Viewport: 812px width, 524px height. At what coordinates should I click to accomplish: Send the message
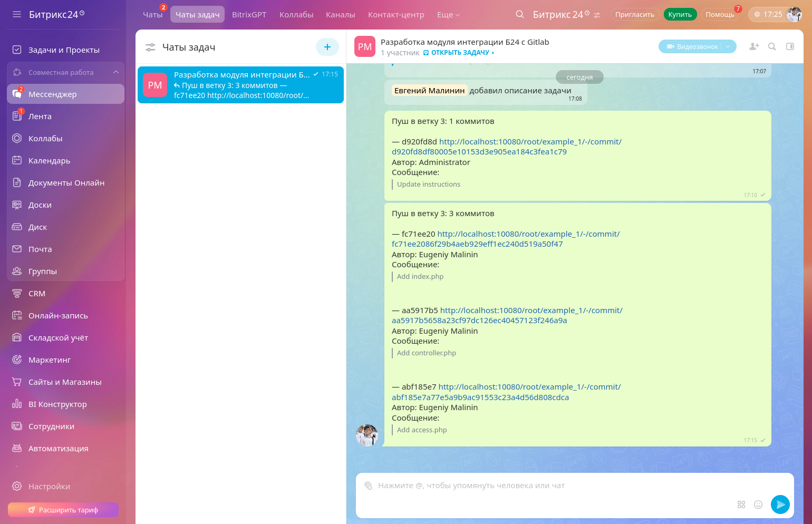[x=780, y=504]
